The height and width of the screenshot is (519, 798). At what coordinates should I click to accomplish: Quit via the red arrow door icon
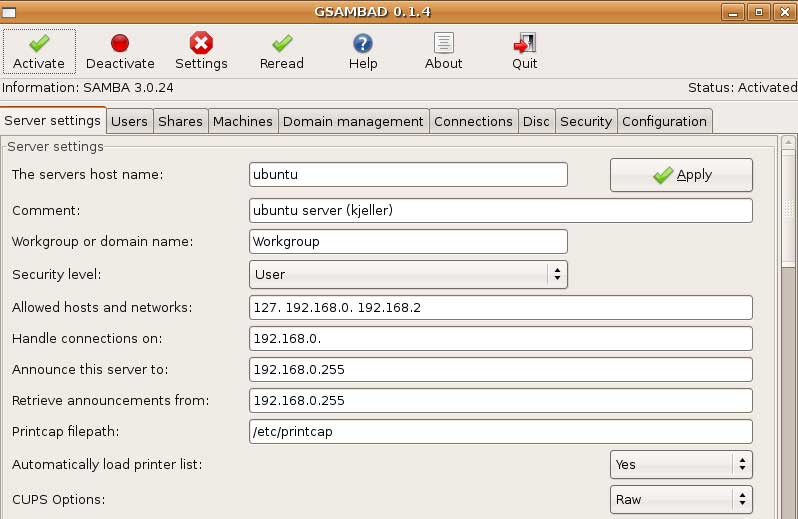pyautogui.click(x=525, y=43)
